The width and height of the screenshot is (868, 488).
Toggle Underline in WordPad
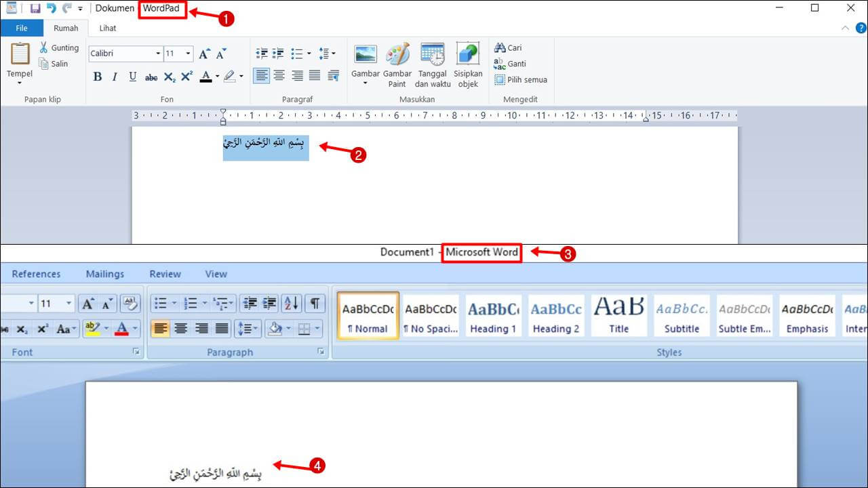[132, 77]
